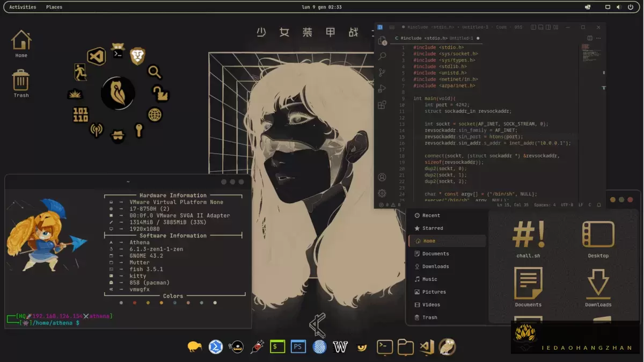Select Recent in file manager sidebar
644x362 pixels.
click(447, 215)
